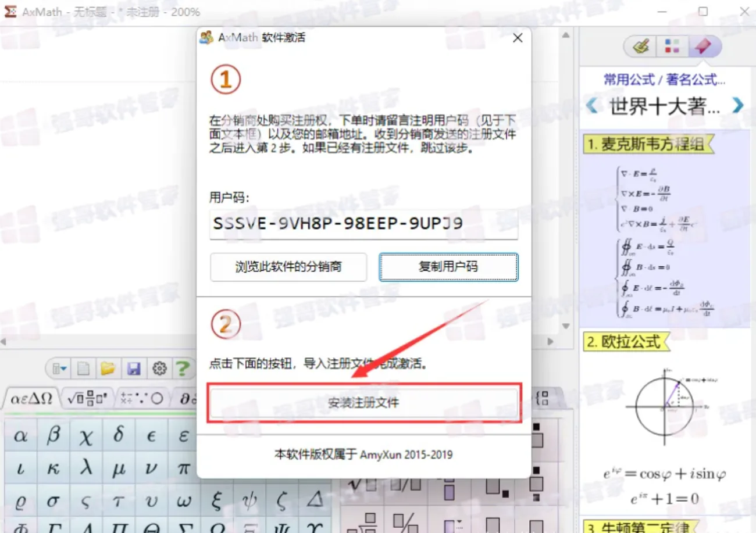Save using the blue floppy disk icon
The image size is (756, 533).
134,369
